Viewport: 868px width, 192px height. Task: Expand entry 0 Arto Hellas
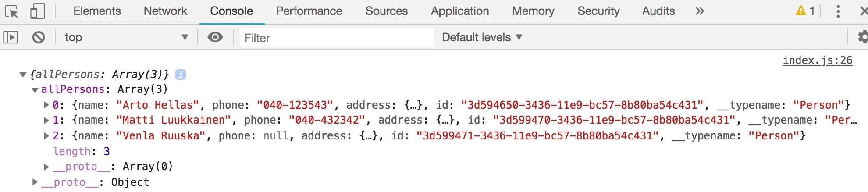46,105
